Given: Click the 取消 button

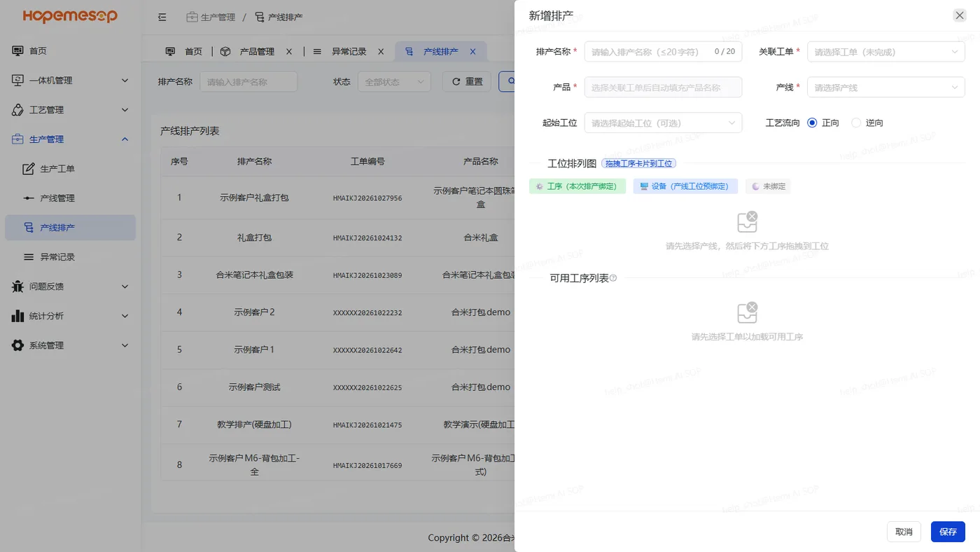Looking at the screenshot, I should (904, 532).
